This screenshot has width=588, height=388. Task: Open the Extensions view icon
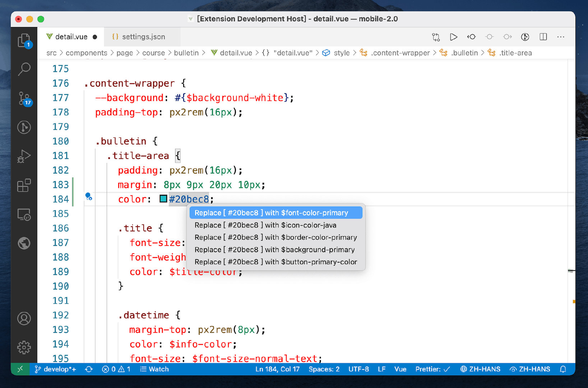tap(24, 185)
